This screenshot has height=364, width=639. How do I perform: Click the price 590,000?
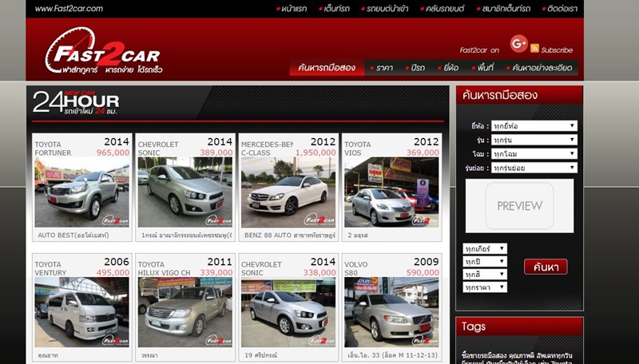(423, 273)
